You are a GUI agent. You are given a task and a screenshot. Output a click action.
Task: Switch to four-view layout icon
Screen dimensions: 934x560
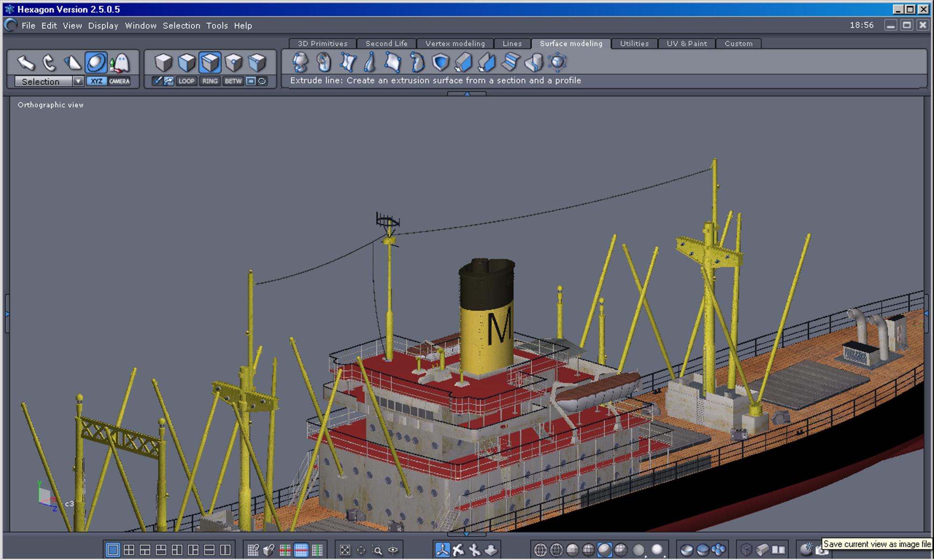(129, 550)
